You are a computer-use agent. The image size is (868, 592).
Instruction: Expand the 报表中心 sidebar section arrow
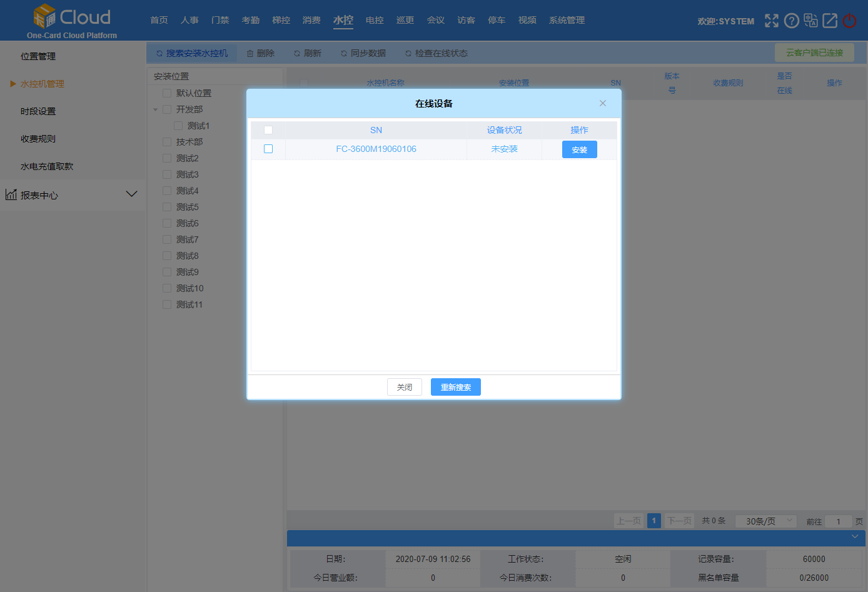click(x=131, y=194)
